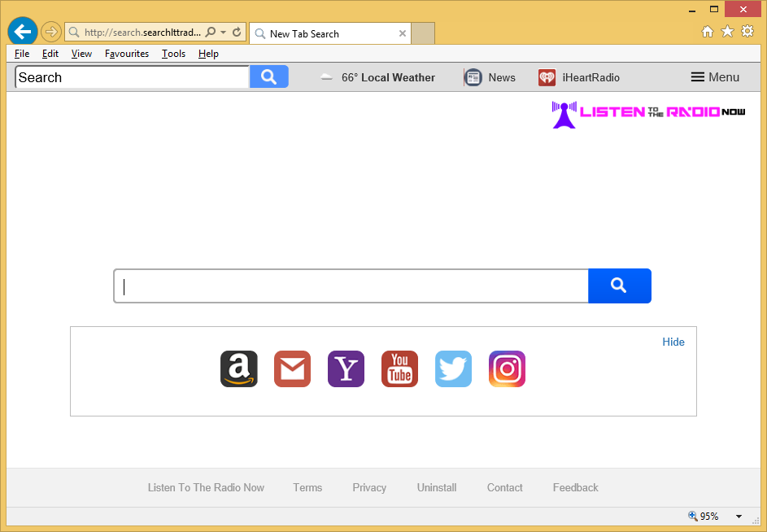Open the YouTube shortcut icon
Image resolution: width=767 pixels, height=532 pixels.
[x=399, y=368]
